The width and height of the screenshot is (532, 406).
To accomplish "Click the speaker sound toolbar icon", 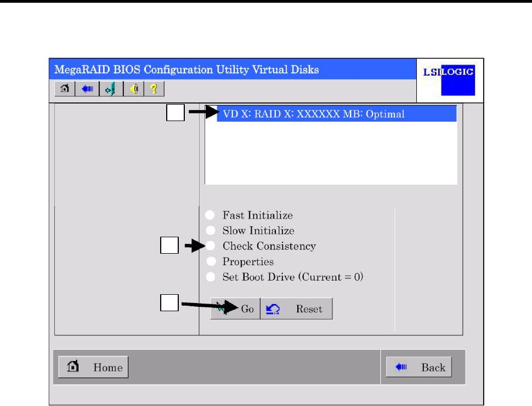I will pos(134,89).
